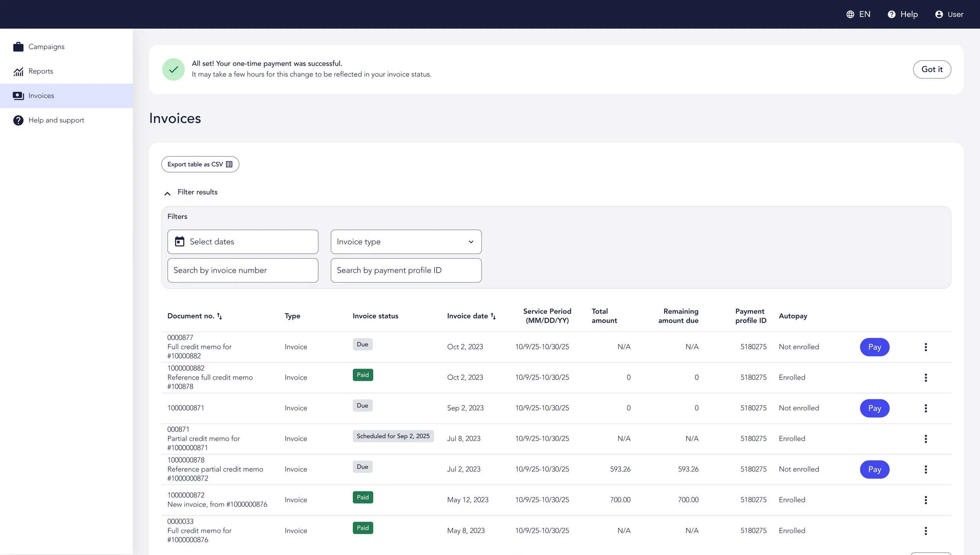Viewport: 980px width, 555px height.
Task: Click invoice date Jul 8, 2023
Action: pos(463,439)
